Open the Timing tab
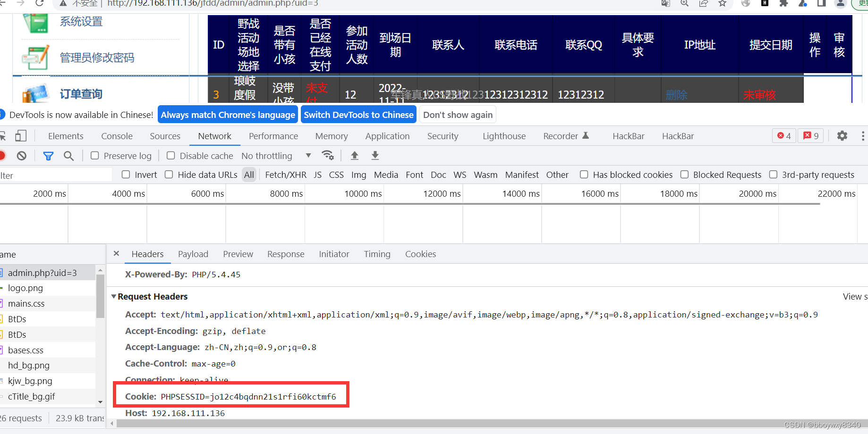868x434 pixels. click(377, 254)
